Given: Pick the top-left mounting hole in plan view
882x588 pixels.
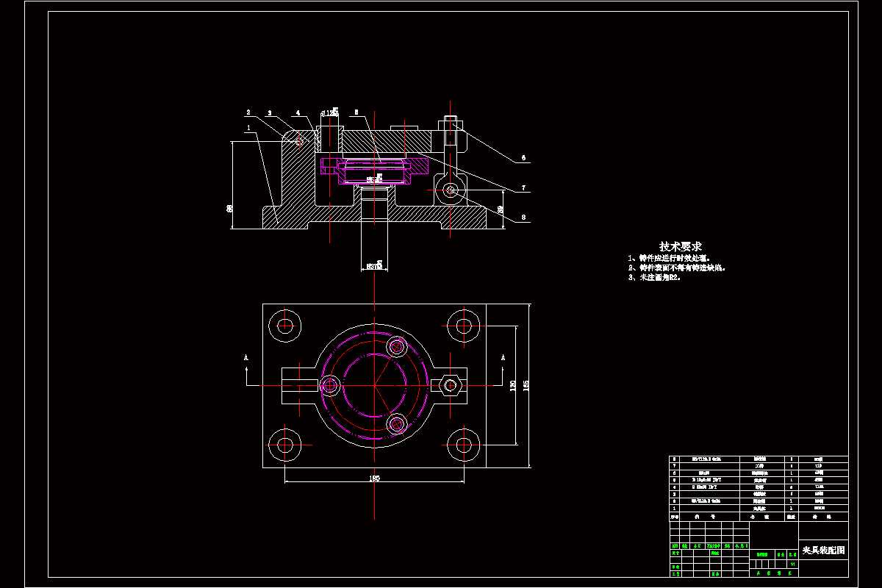Looking at the screenshot, I should [x=285, y=325].
